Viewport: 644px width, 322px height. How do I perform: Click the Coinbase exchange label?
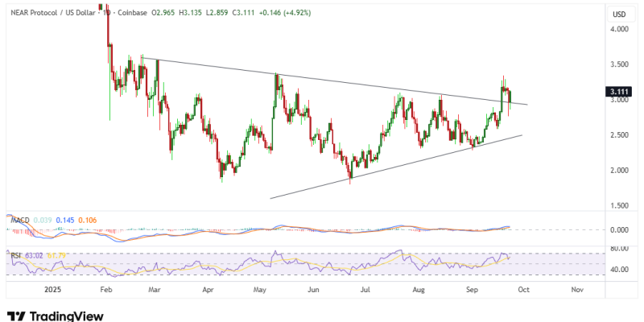pos(133,13)
